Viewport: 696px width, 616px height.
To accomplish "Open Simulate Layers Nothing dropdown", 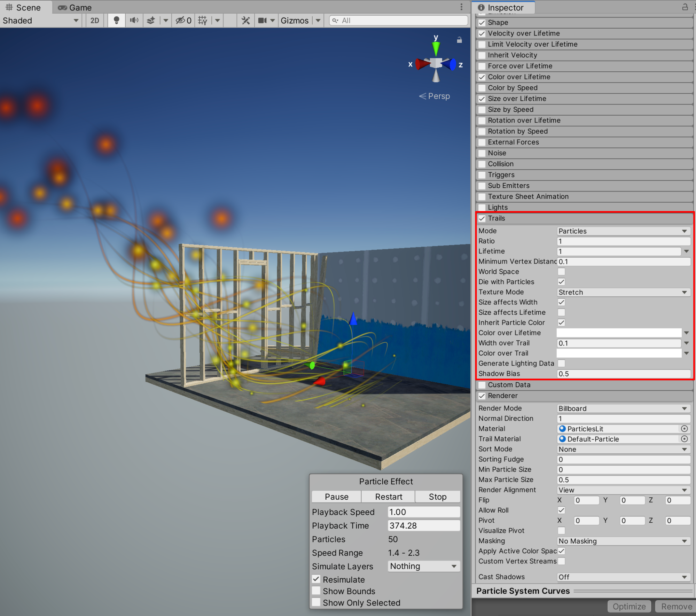I will [423, 566].
